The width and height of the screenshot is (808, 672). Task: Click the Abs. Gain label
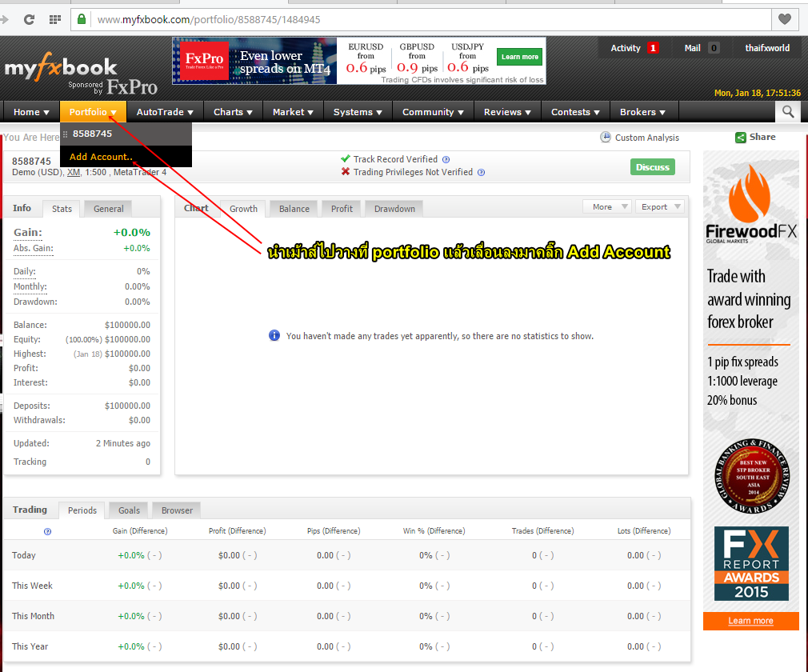[34, 248]
